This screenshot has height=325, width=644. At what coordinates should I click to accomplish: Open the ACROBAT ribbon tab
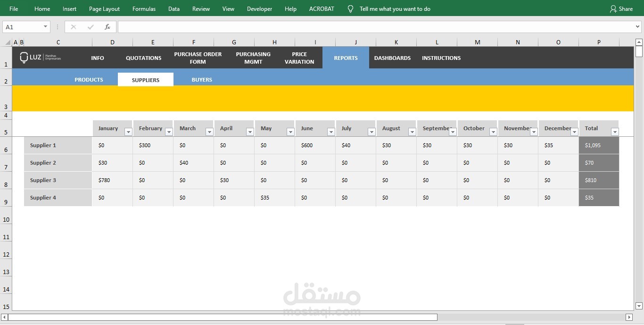point(322,8)
